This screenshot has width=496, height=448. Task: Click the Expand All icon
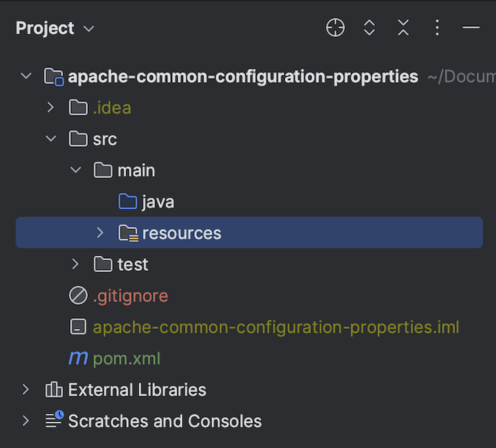[369, 28]
